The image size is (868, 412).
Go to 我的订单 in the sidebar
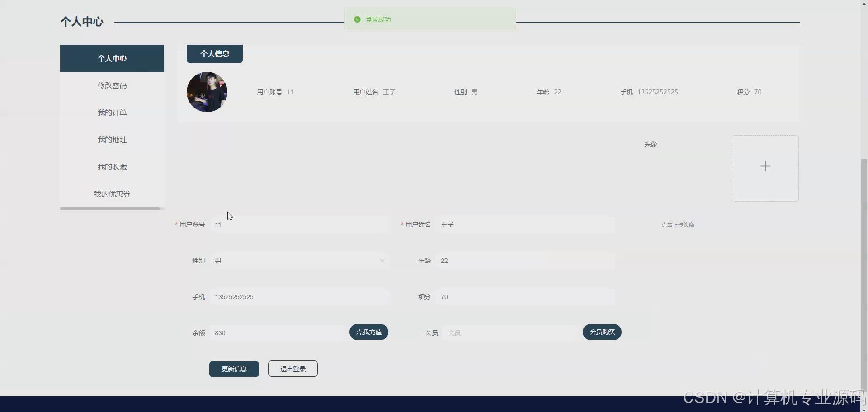click(x=112, y=112)
